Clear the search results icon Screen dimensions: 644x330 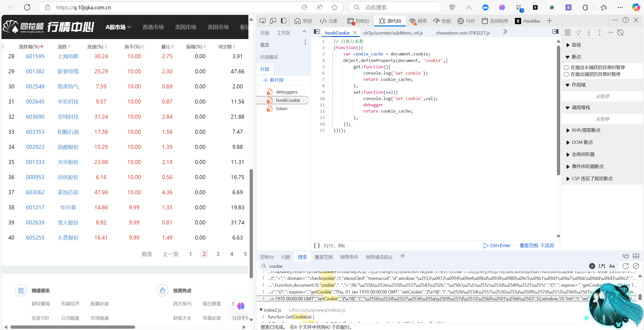(636, 266)
